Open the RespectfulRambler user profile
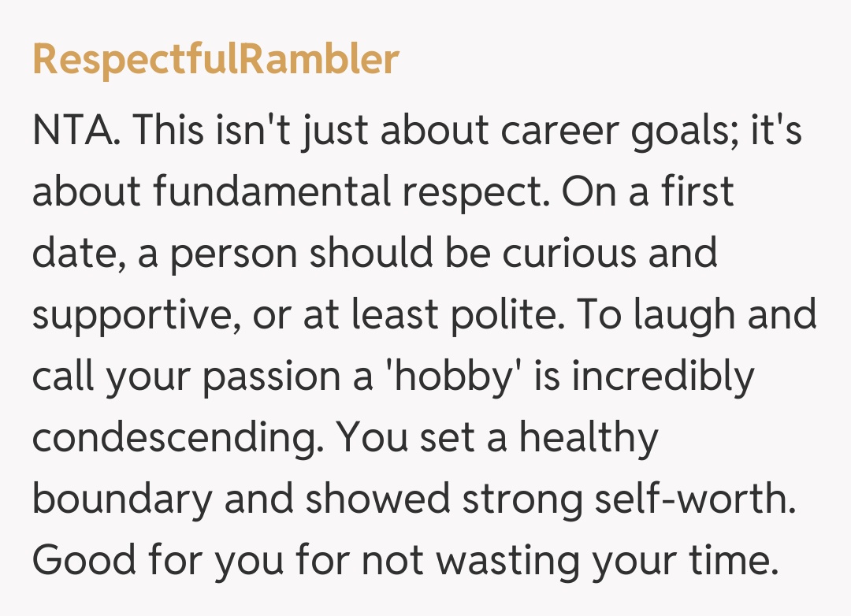 pyautogui.click(x=215, y=61)
